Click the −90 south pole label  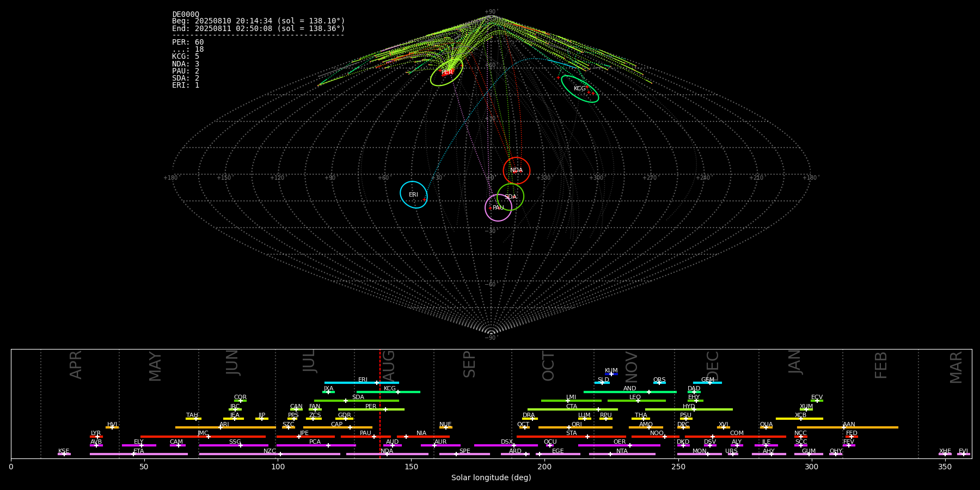[x=491, y=338]
